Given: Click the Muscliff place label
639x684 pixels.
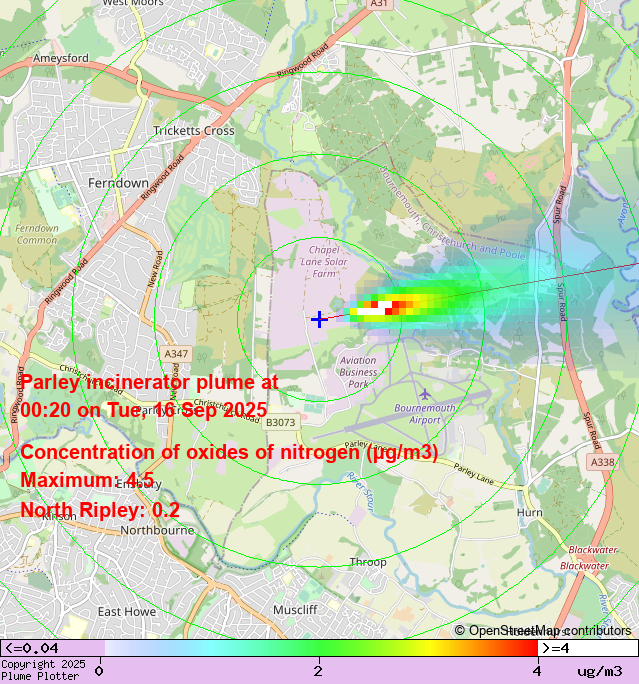Looking at the screenshot, I should (295, 609).
